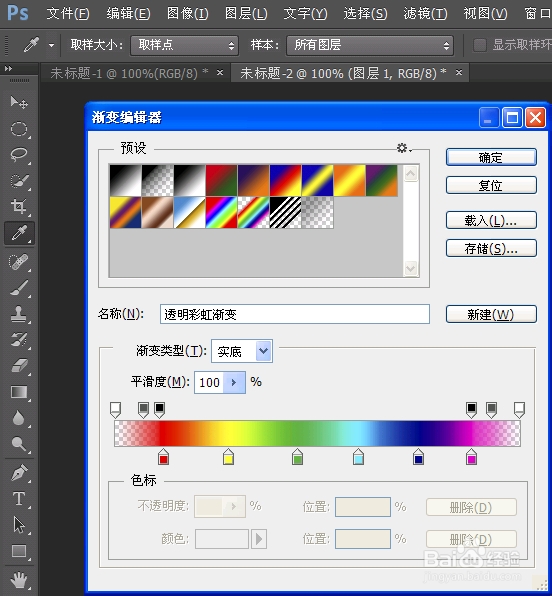This screenshot has width=552, height=596.
Task: Switch to the 未标题-2 document tab
Action: pyautogui.click(x=343, y=73)
